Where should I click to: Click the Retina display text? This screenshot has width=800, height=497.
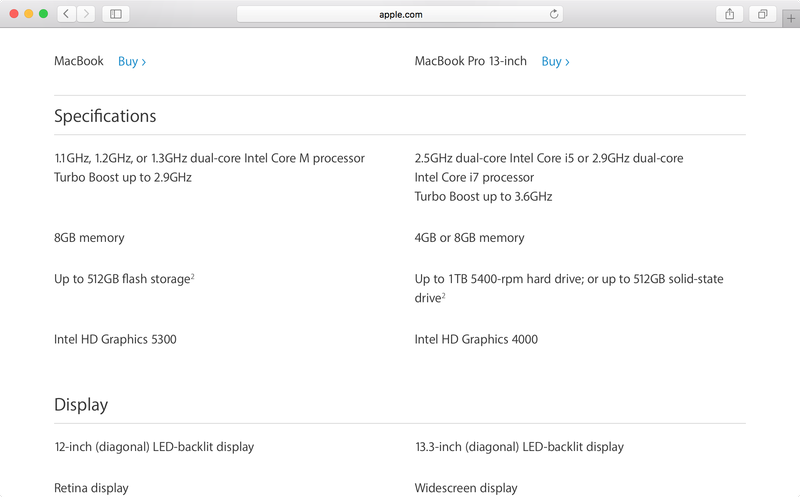[91, 488]
